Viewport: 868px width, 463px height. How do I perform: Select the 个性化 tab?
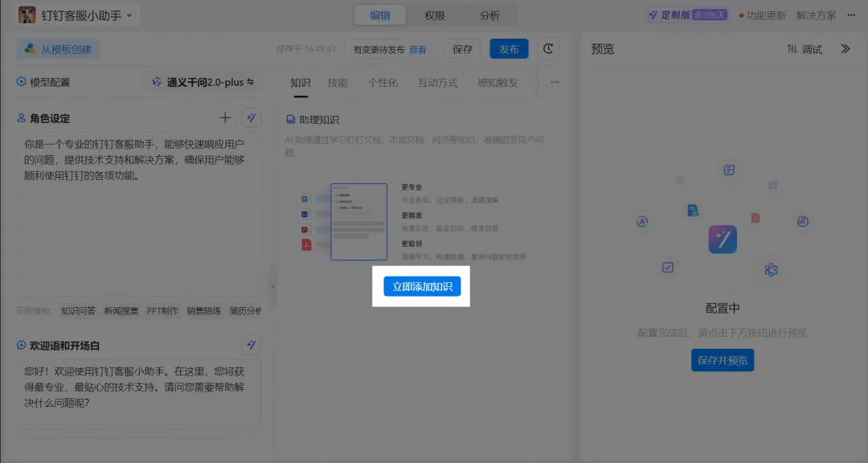pos(383,83)
